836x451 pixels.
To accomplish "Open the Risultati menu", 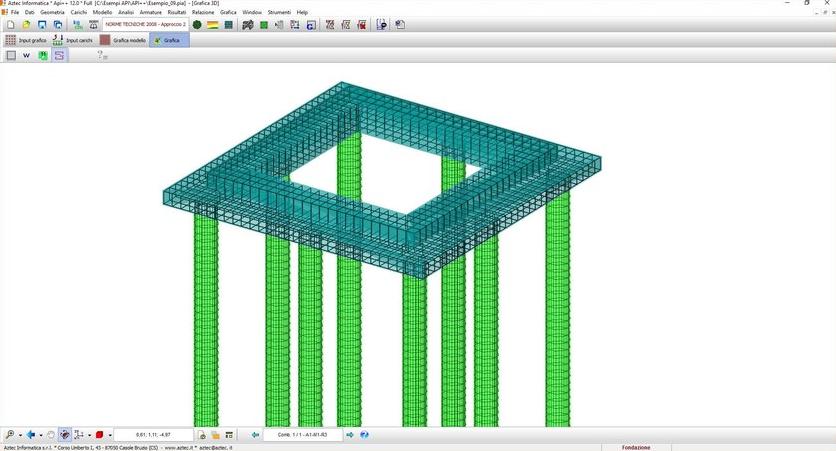I will tap(177, 12).
